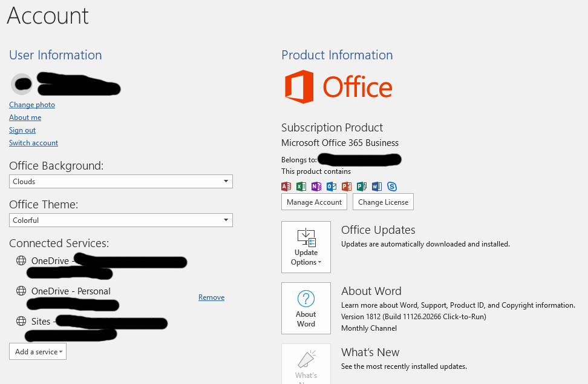The image size is (588, 384).
Task: Click the Change photo link
Action: point(32,105)
